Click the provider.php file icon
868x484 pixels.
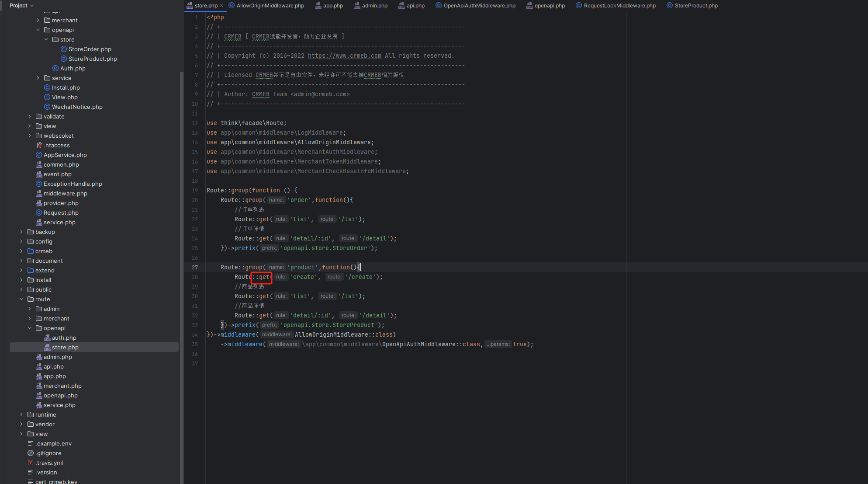(x=39, y=203)
